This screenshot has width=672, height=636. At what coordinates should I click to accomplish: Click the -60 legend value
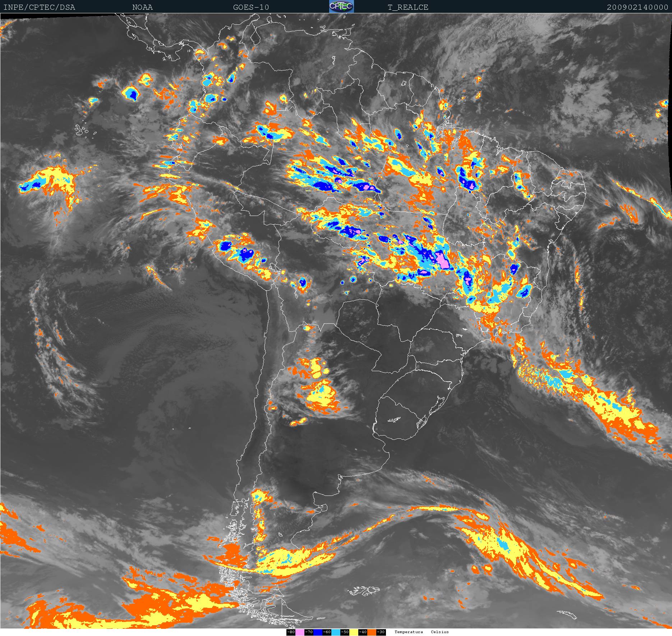[x=327, y=632]
